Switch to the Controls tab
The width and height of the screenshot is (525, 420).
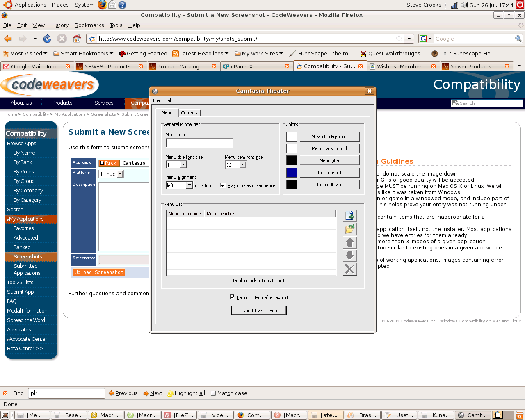189,112
